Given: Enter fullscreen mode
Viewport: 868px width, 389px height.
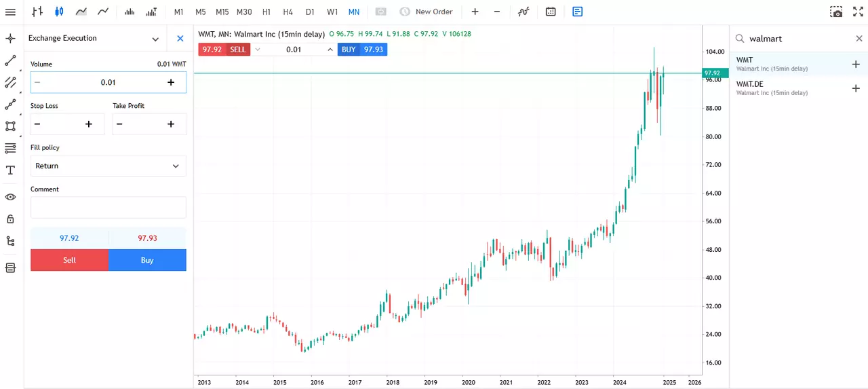Looking at the screenshot, I should pos(857,12).
